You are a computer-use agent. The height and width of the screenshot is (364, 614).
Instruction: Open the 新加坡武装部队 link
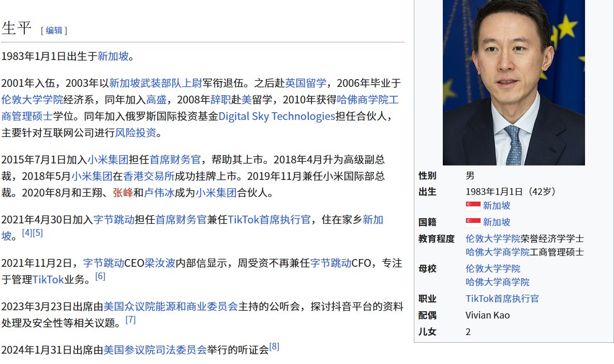pos(145,83)
